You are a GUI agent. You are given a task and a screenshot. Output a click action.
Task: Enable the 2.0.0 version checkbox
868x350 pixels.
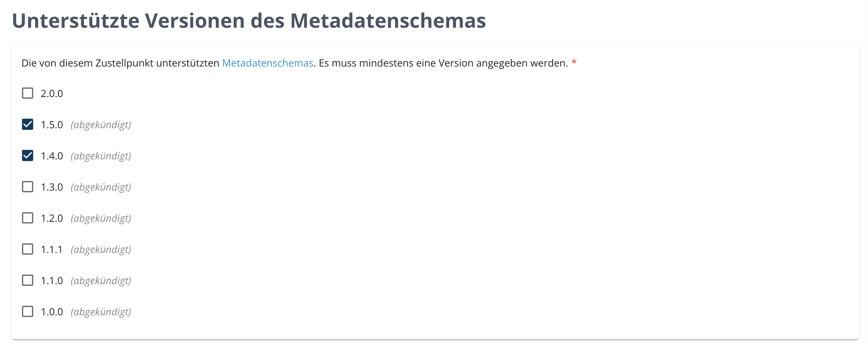[x=27, y=93]
